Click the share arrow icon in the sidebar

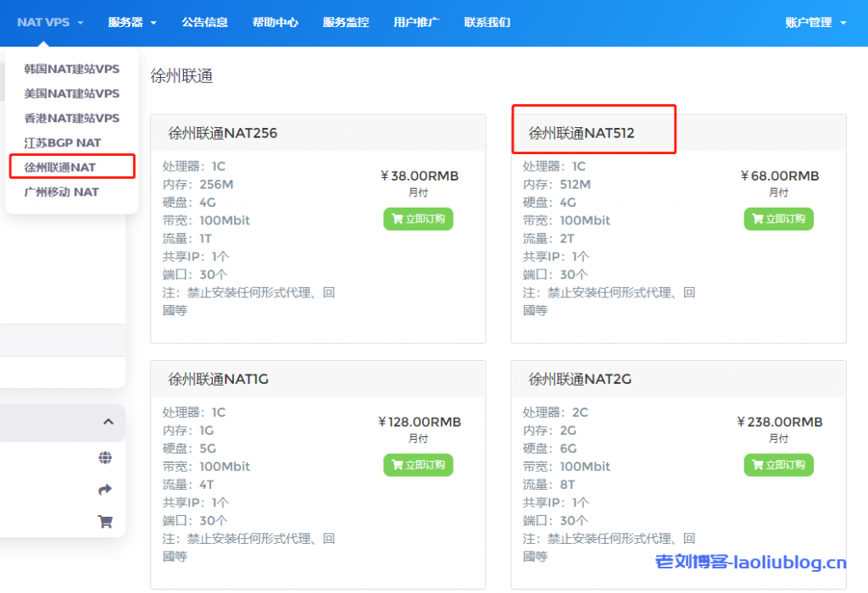click(x=105, y=489)
